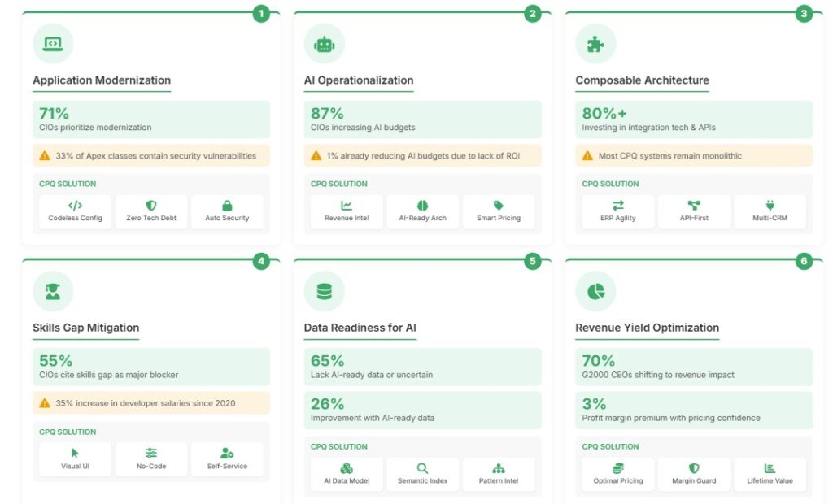The width and height of the screenshot is (833, 504).
Task: Open the Auto Security tile
Action: click(227, 211)
